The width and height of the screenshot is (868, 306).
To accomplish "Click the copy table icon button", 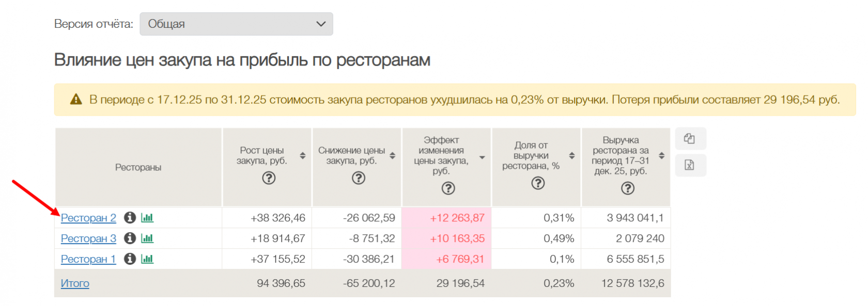I will tap(689, 139).
